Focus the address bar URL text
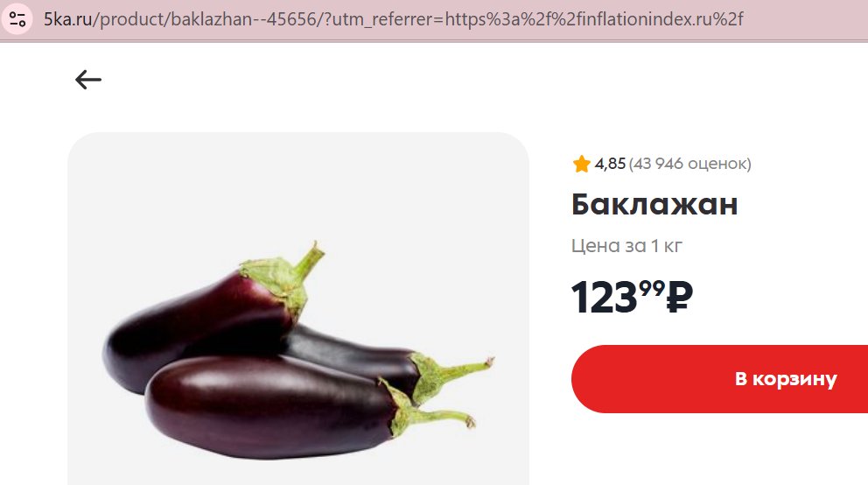 [x=394, y=19]
